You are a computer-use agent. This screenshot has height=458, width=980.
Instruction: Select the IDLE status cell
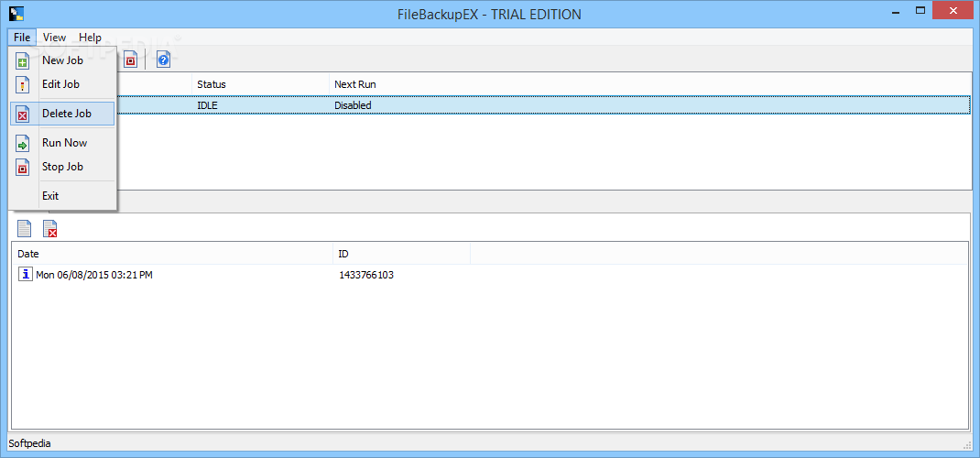pyautogui.click(x=207, y=105)
